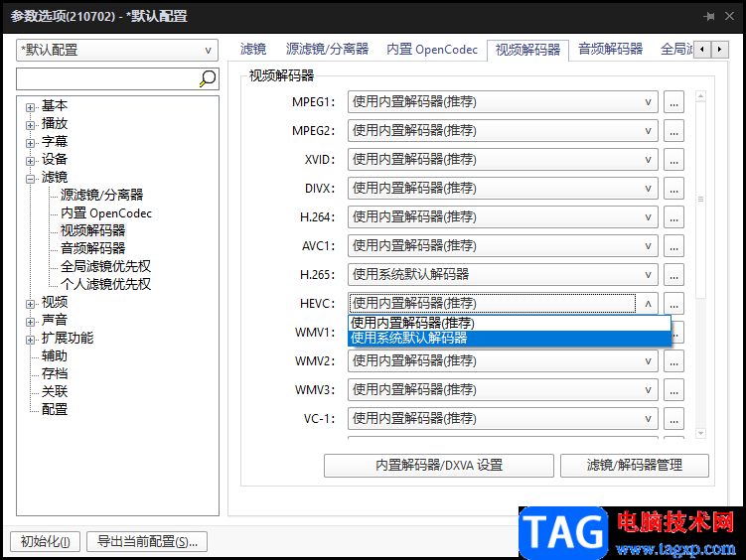The width and height of the screenshot is (746, 560).
Task: Click the settings search input field
Action: (x=107, y=78)
